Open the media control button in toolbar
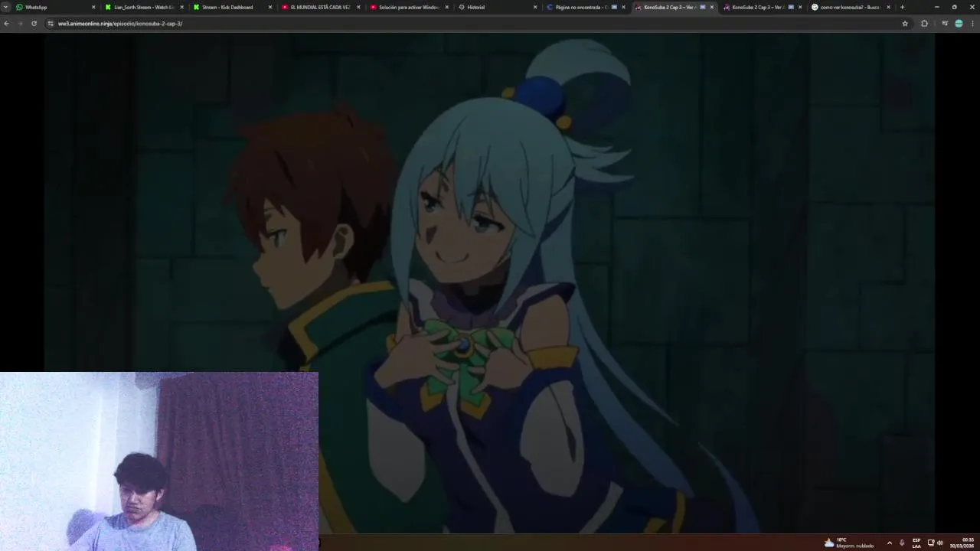The width and height of the screenshot is (980, 551). (x=945, y=24)
